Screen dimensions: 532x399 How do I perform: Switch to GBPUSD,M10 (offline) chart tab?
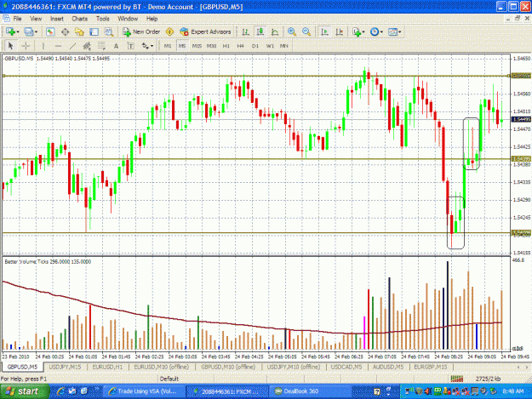[x=228, y=367]
